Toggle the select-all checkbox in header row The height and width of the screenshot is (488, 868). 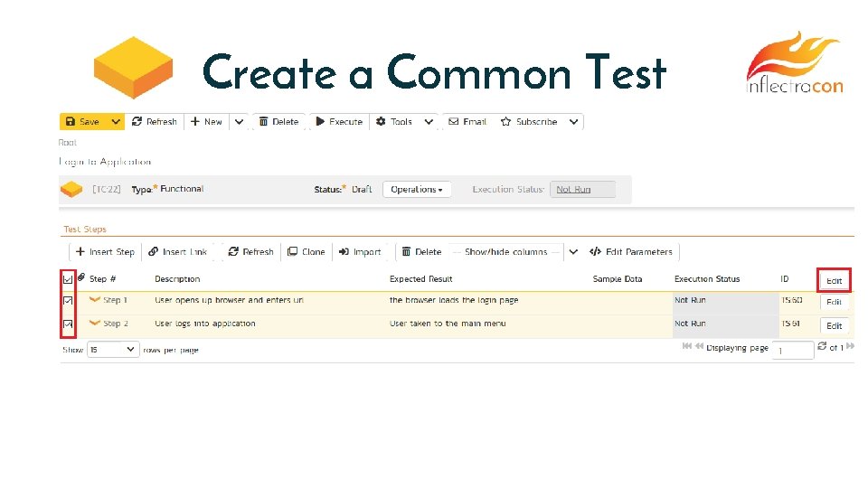click(x=68, y=279)
